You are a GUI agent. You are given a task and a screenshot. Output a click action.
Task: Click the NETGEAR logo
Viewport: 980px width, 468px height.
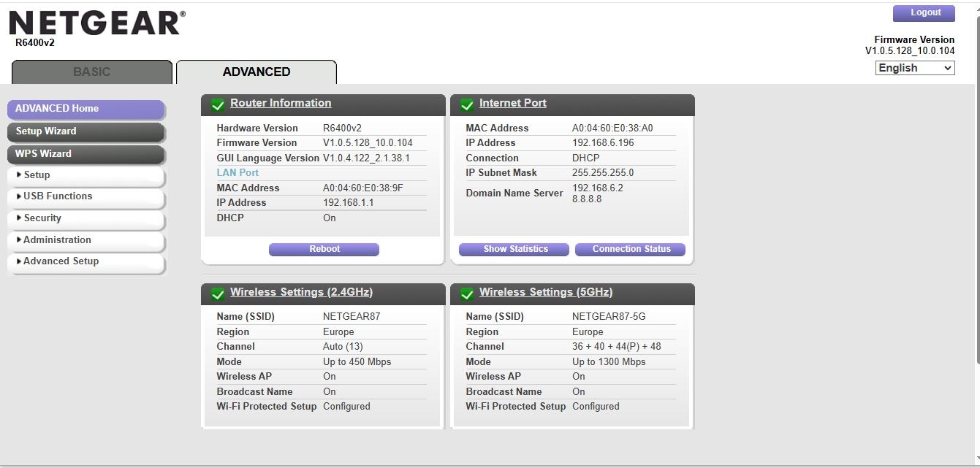coord(97,23)
